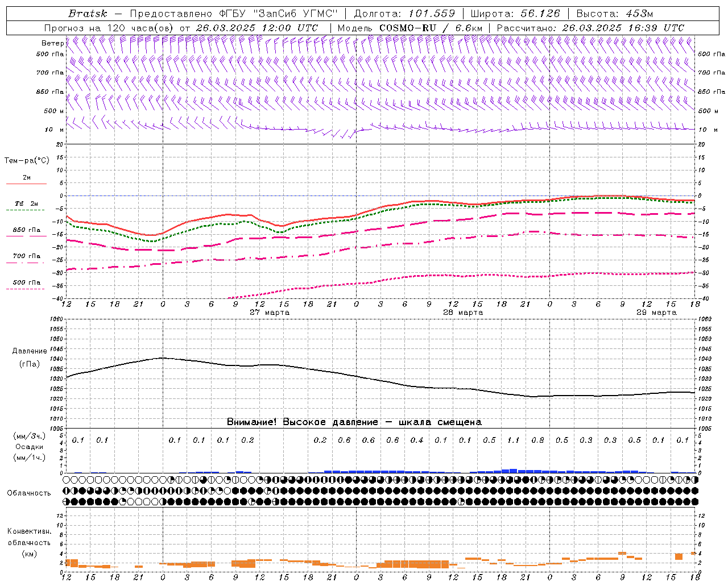This screenshot has width=728, height=582.
Task: Click the "1.1" precipitation amount value
Action: tap(513, 440)
